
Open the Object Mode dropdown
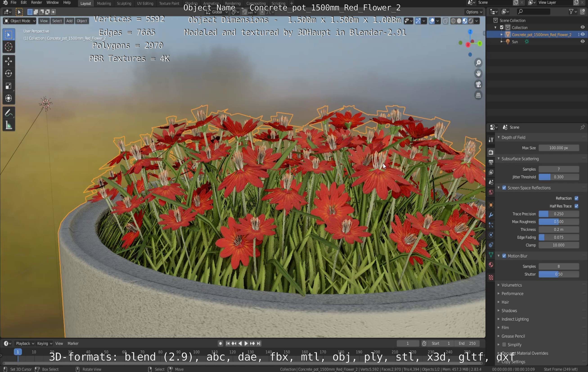[x=20, y=21]
